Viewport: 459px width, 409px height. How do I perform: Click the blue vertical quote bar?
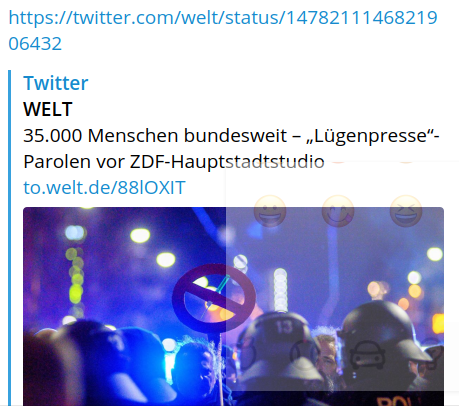tap(10, 238)
